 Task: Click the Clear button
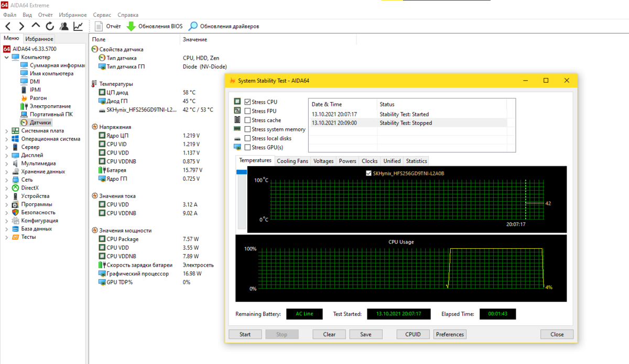click(329, 334)
